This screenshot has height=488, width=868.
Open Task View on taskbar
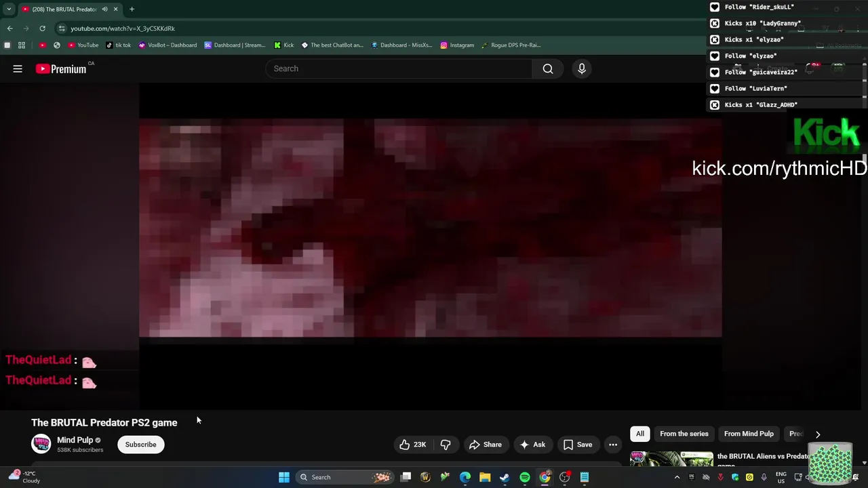tap(406, 477)
